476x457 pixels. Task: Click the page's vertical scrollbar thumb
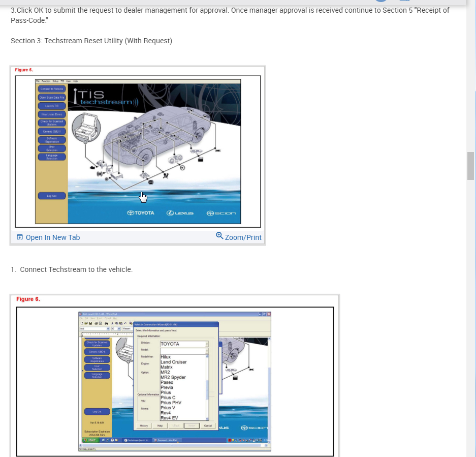(x=470, y=166)
